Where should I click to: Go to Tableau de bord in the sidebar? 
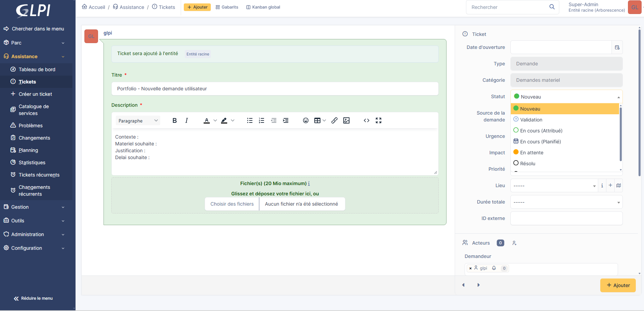pyautogui.click(x=37, y=69)
